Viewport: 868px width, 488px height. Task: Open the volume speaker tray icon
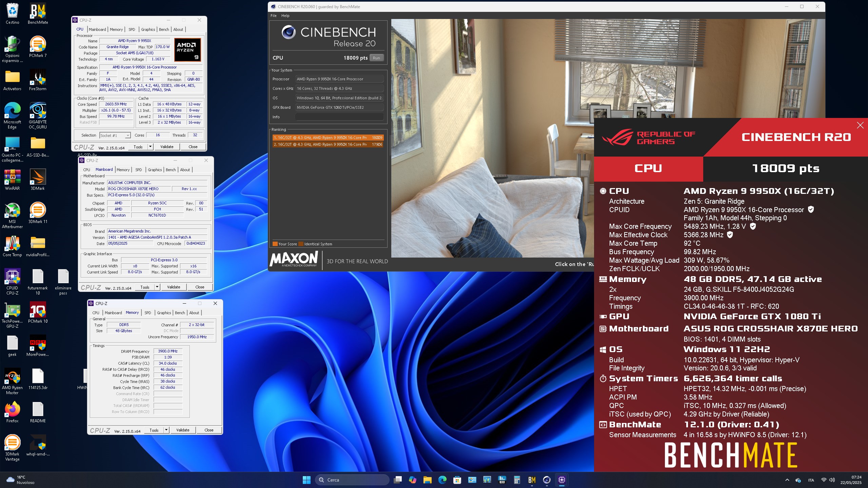[x=832, y=480]
